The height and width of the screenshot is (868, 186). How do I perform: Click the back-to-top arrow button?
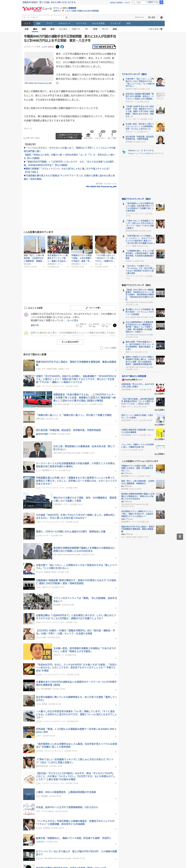(180, 536)
